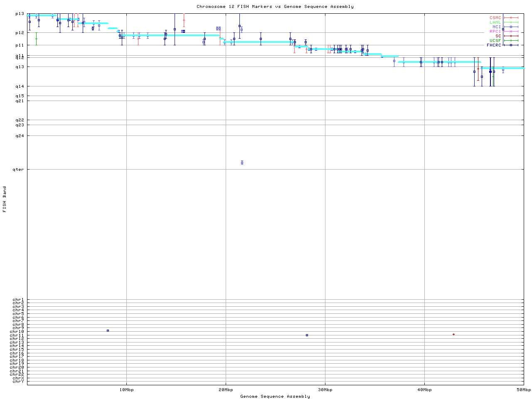The width and height of the screenshot is (532, 399).
Task: Click the chart title text
Action: pyautogui.click(x=275, y=7)
